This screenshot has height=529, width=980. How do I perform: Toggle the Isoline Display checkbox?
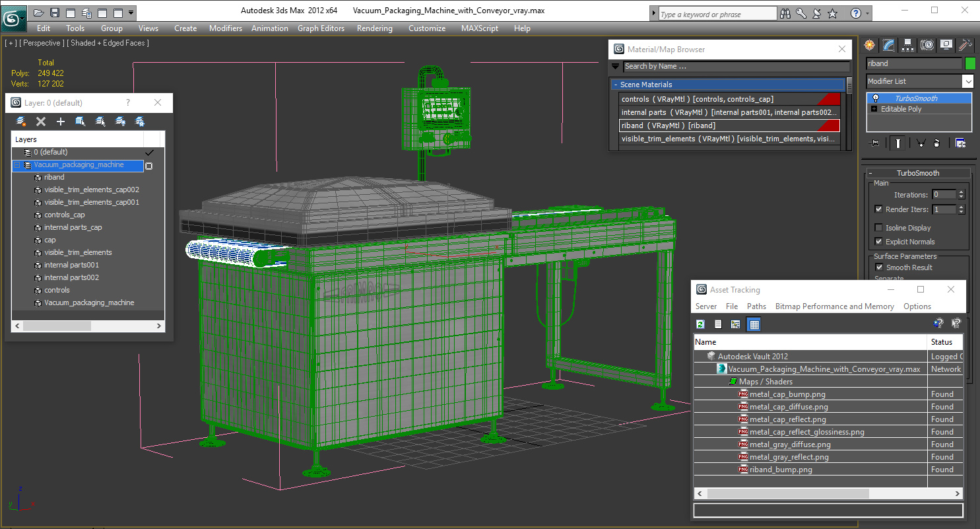tap(878, 228)
